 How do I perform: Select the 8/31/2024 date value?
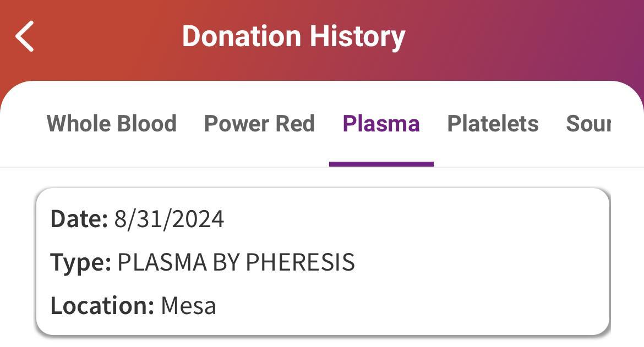pos(169,219)
